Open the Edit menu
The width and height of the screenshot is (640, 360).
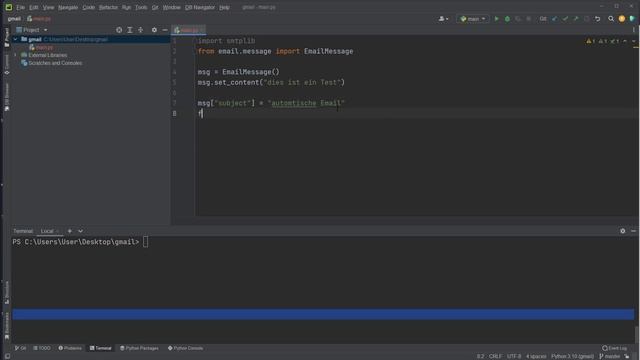[x=34, y=7]
